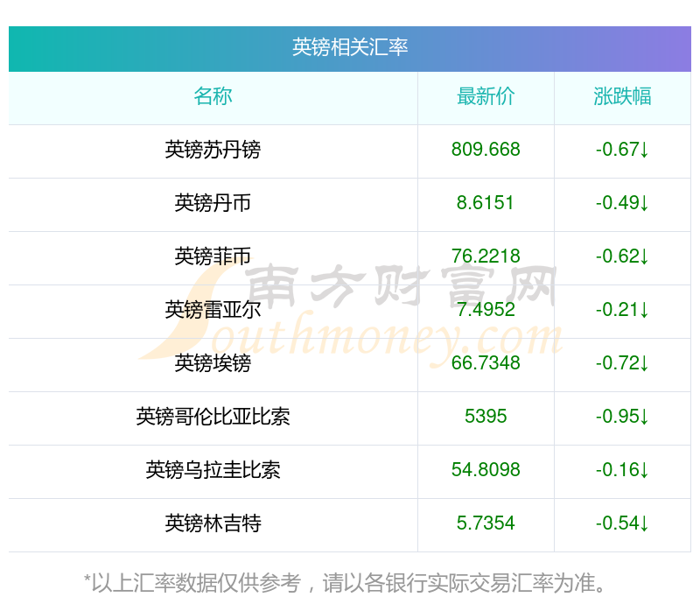The image size is (700, 611).
Task: Click the 8.6151 latest price value
Action: [486, 203]
